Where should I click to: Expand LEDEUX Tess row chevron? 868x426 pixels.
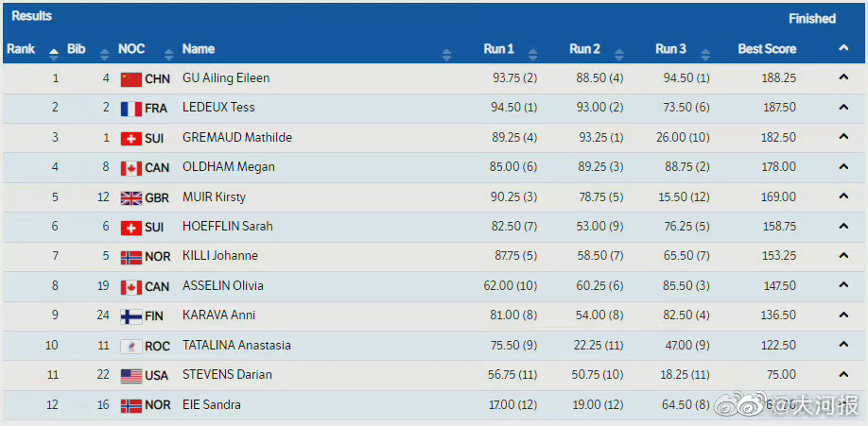842,108
